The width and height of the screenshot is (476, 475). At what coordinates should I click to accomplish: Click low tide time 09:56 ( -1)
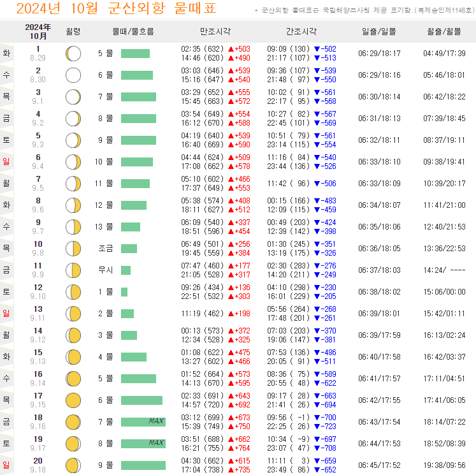coord(289,418)
